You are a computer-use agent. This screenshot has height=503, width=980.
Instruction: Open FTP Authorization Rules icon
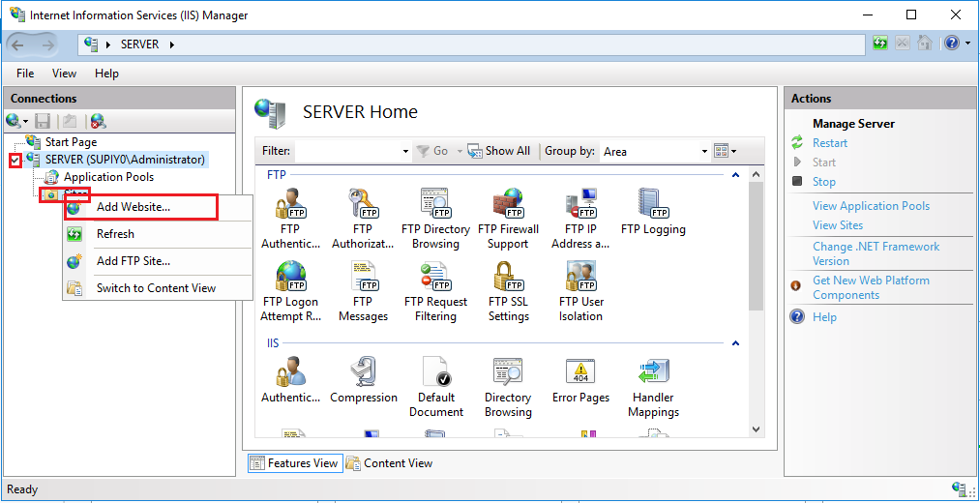[x=363, y=218]
